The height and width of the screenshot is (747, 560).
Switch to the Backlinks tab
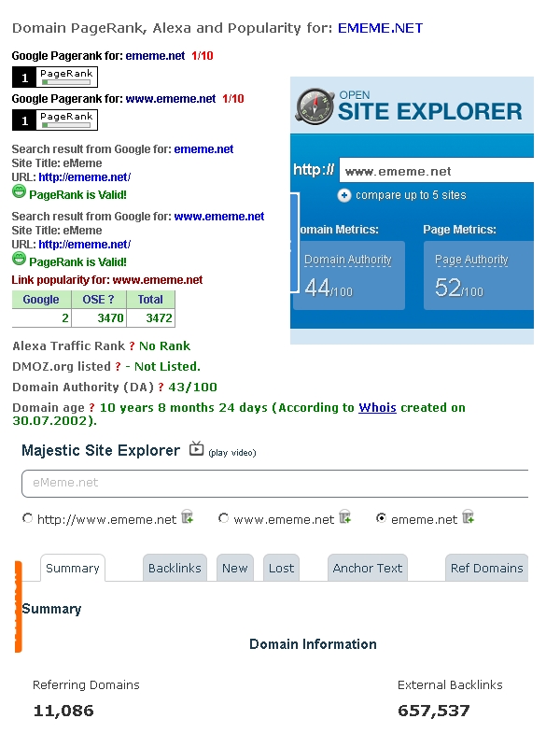(x=175, y=568)
